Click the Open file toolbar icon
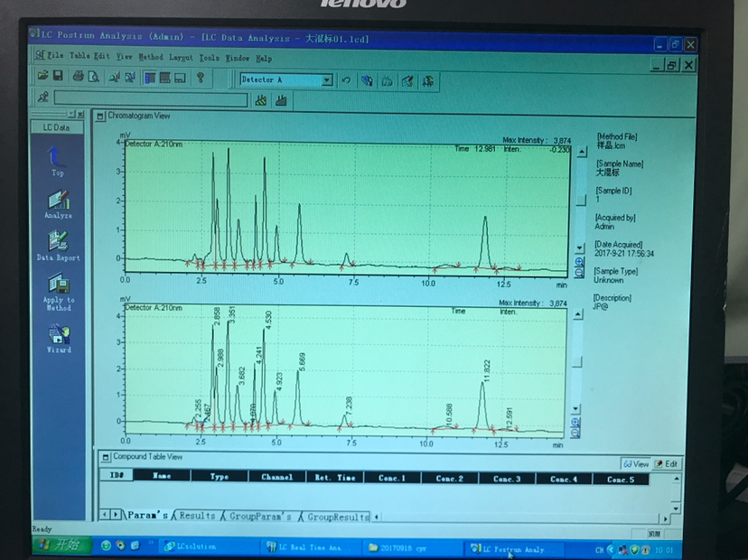 [x=43, y=75]
